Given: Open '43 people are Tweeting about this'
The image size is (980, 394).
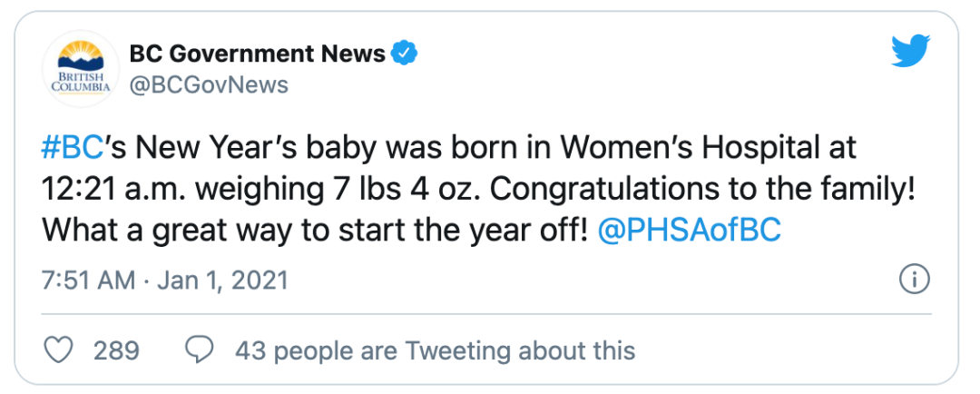Looking at the screenshot, I should tap(435, 350).
